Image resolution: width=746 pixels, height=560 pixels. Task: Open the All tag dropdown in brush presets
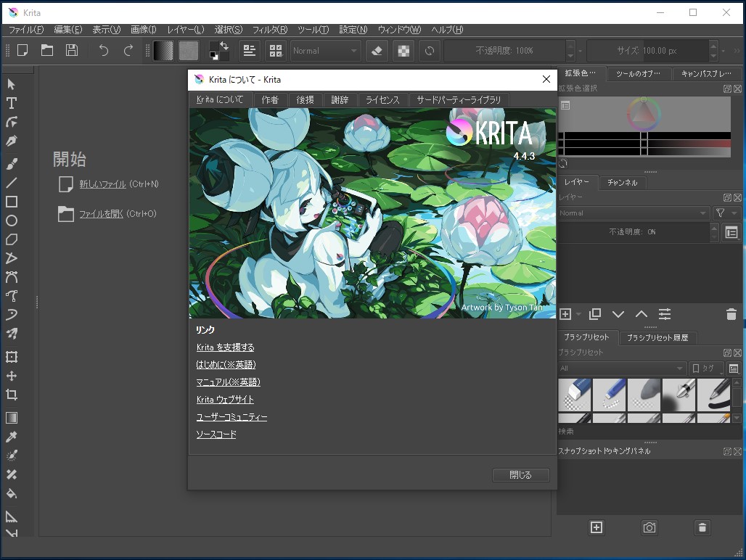coord(621,368)
